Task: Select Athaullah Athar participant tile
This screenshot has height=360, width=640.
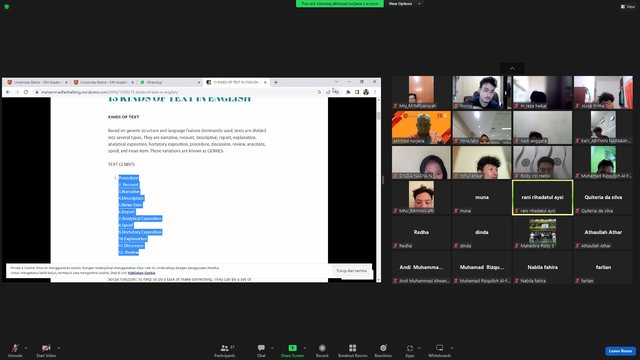Action: click(x=603, y=233)
